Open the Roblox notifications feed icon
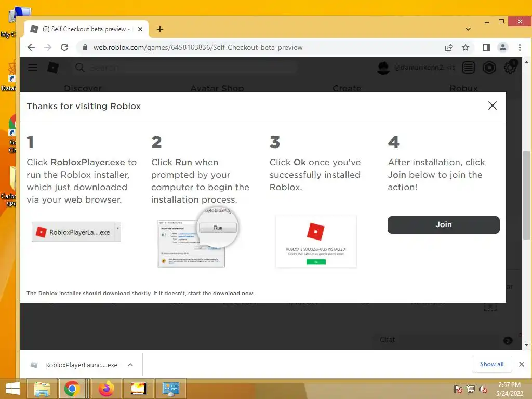This screenshot has width=532, height=399. point(469,68)
